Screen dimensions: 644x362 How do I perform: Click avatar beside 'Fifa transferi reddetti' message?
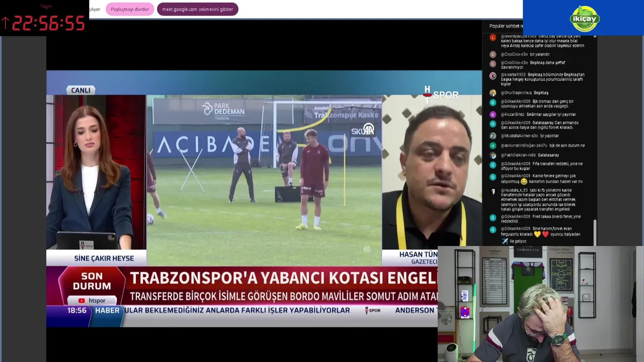(x=493, y=164)
